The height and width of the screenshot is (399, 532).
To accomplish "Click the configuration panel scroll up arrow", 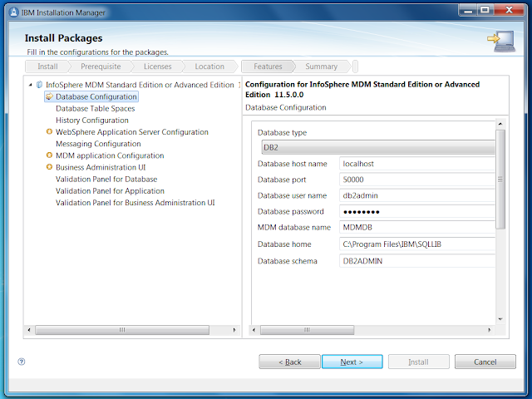I will pyautogui.click(x=500, y=124).
